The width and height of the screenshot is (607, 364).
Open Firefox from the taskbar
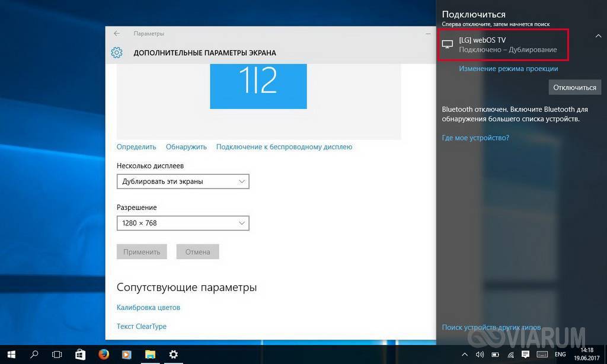point(103,355)
